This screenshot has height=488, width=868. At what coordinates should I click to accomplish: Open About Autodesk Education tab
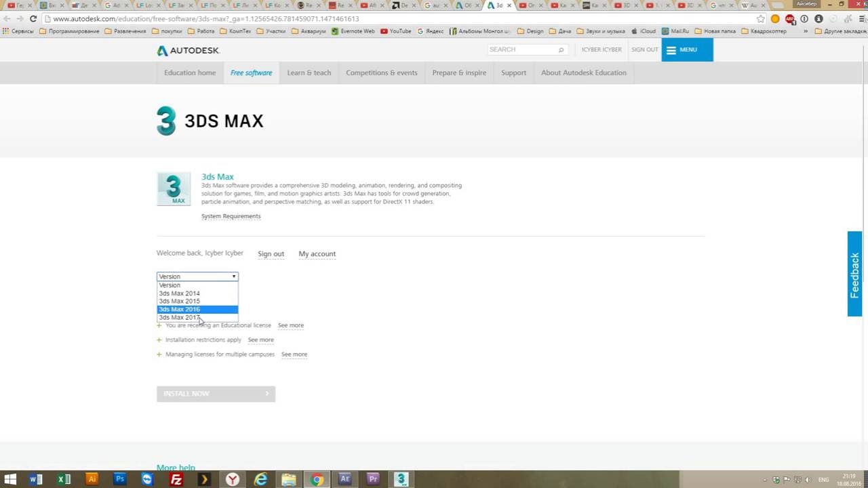(x=584, y=73)
